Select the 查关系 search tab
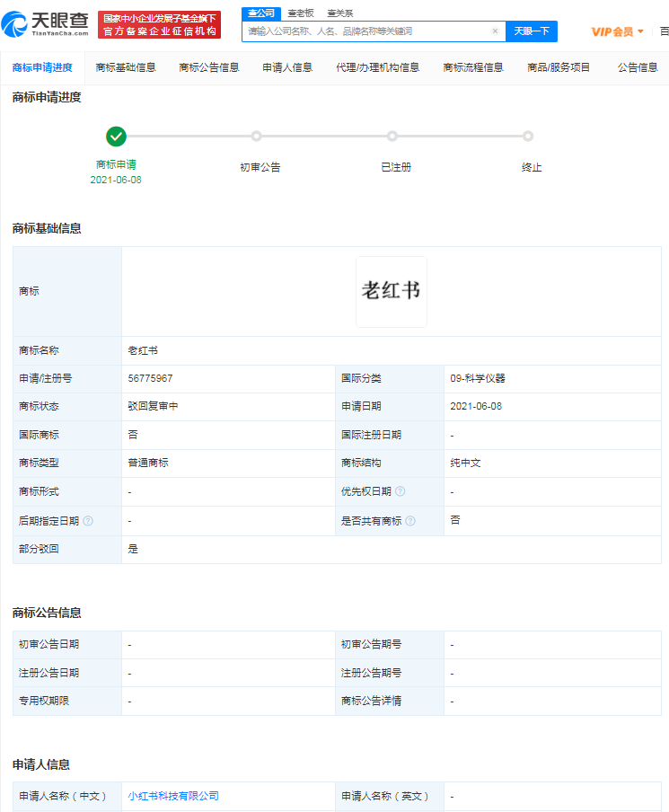The width and height of the screenshot is (669, 812). tap(340, 13)
